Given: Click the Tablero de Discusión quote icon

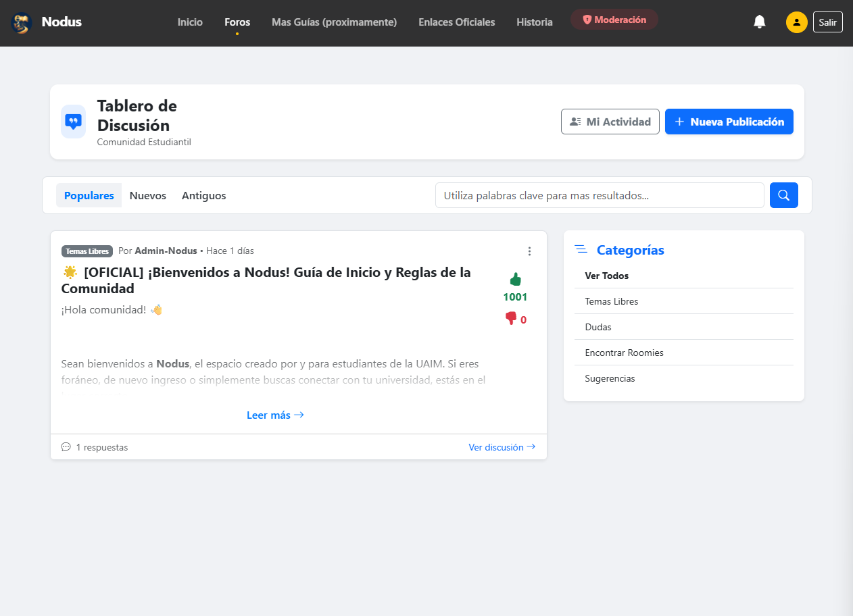Looking at the screenshot, I should pyautogui.click(x=73, y=122).
